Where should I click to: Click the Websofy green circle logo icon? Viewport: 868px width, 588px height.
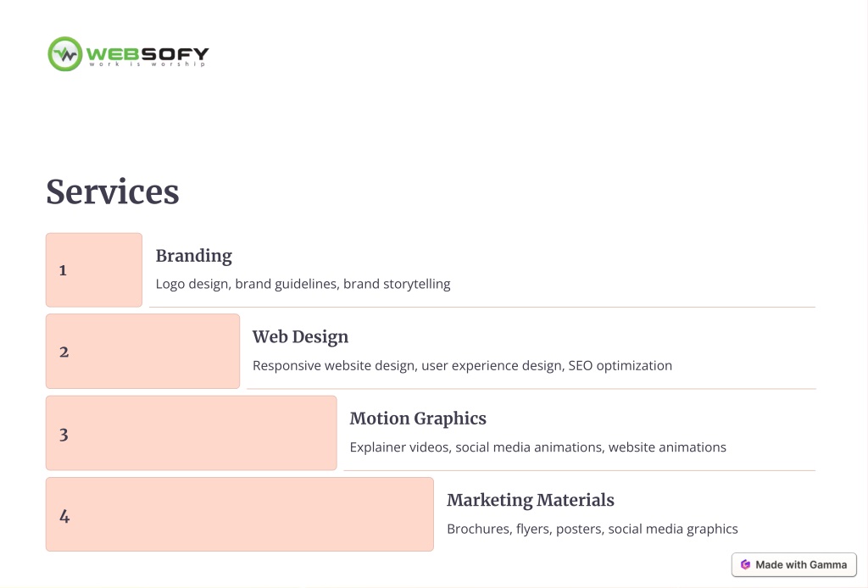[64, 54]
